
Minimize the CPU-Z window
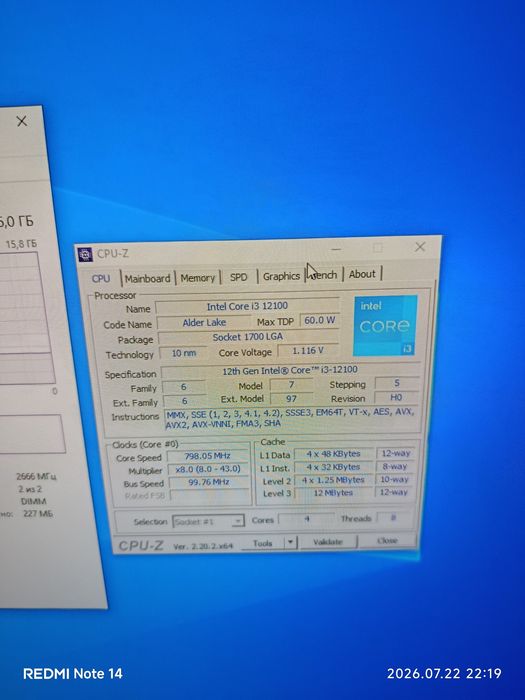(336, 249)
